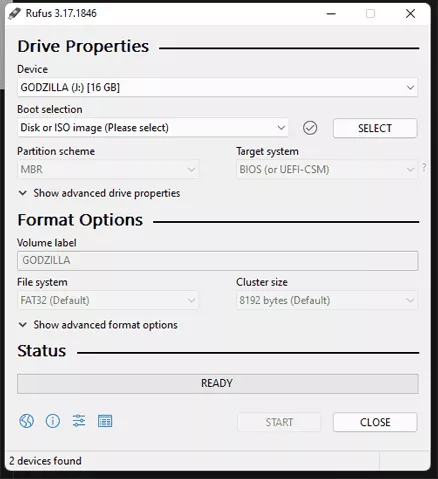Image resolution: width=438 pixels, height=479 pixels.
Task: Click the Drive Properties heading
Action: pyautogui.click(x=83, y=46)
